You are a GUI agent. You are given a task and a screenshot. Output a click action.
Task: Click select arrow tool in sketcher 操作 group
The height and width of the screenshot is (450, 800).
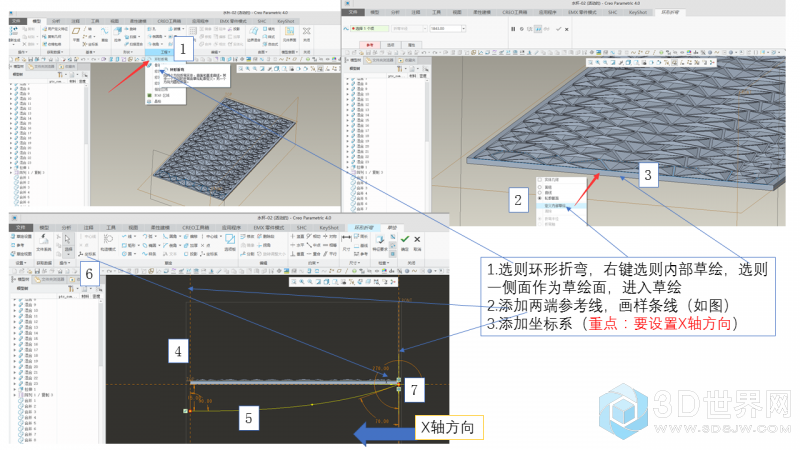pyautogui.click(x=67, y=239)
